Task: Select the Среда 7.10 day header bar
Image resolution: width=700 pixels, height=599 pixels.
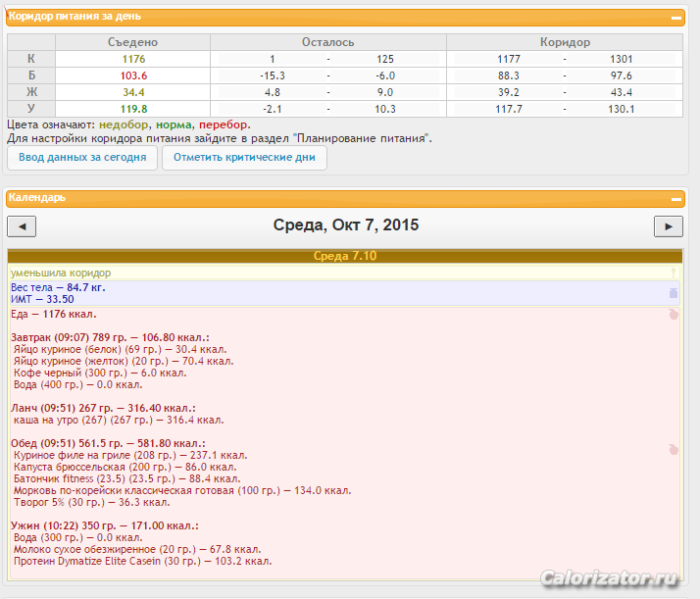Action: click(x=344, y=256)
